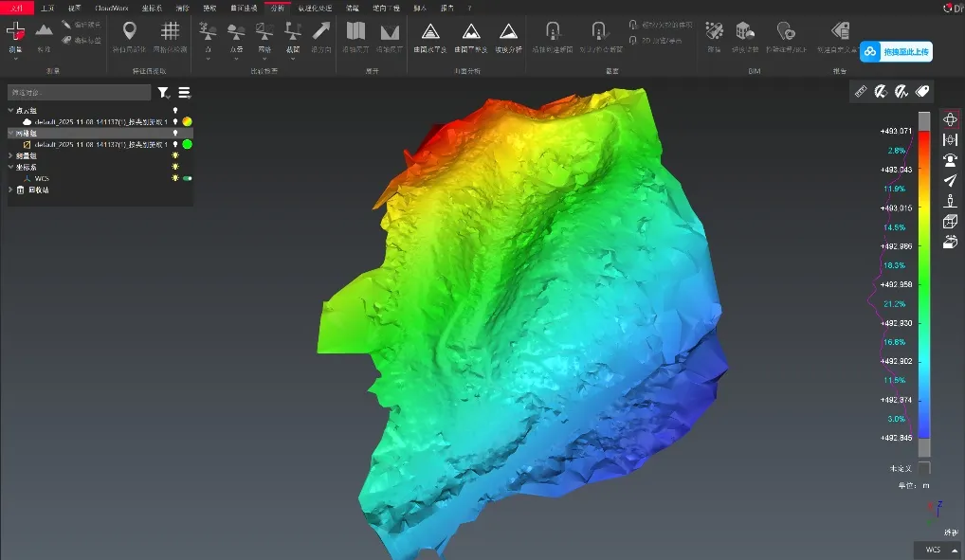Click the mountain-shaped profile tool icon
965x560 pixels.
click(x=44, y=29)
